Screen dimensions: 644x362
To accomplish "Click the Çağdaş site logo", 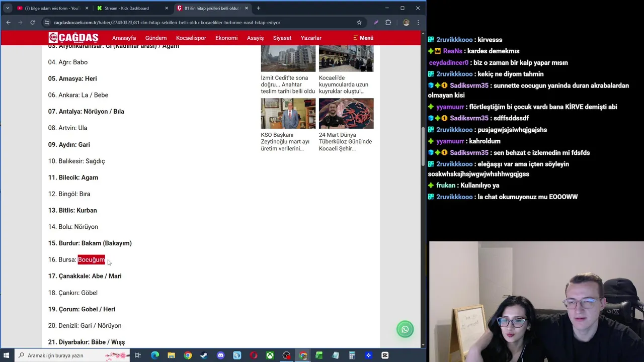I will [73, 38].
